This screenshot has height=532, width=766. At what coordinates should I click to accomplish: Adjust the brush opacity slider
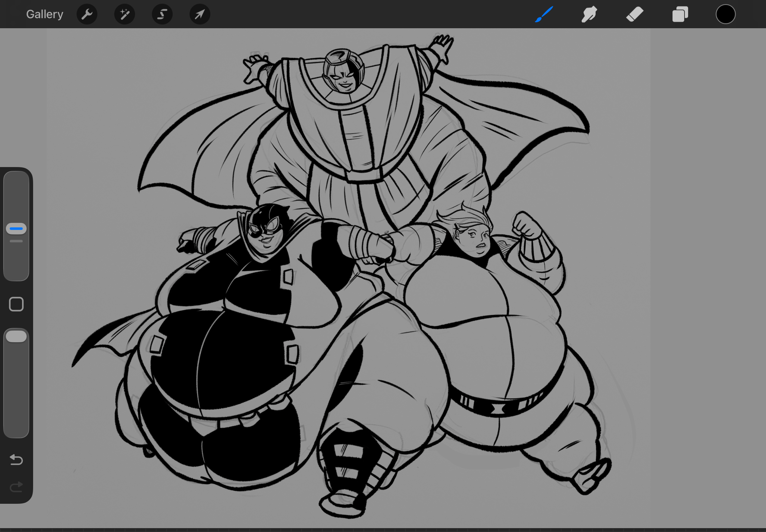pyautogui.click(x=16, y=383)
